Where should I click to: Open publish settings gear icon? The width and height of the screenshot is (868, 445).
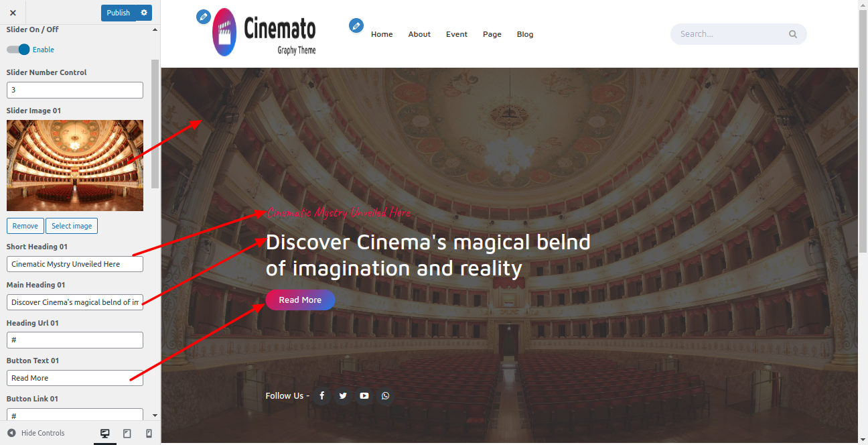tap(144, 13)
